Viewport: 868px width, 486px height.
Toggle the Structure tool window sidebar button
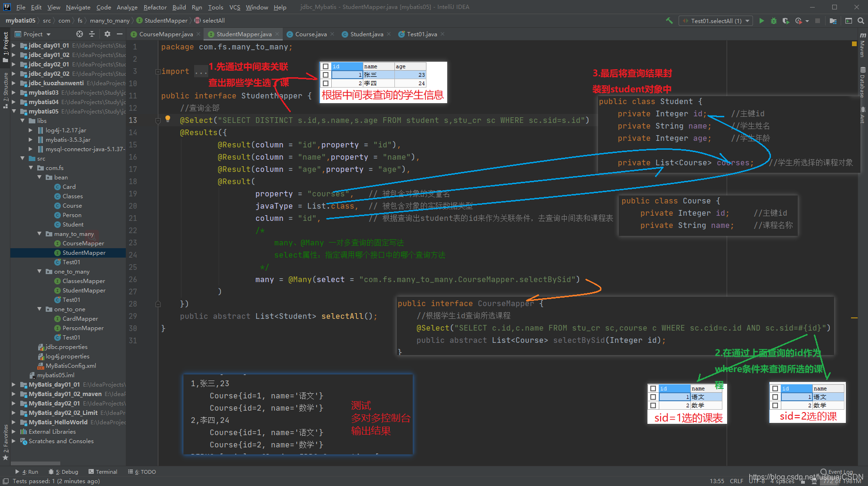(5, 90)
